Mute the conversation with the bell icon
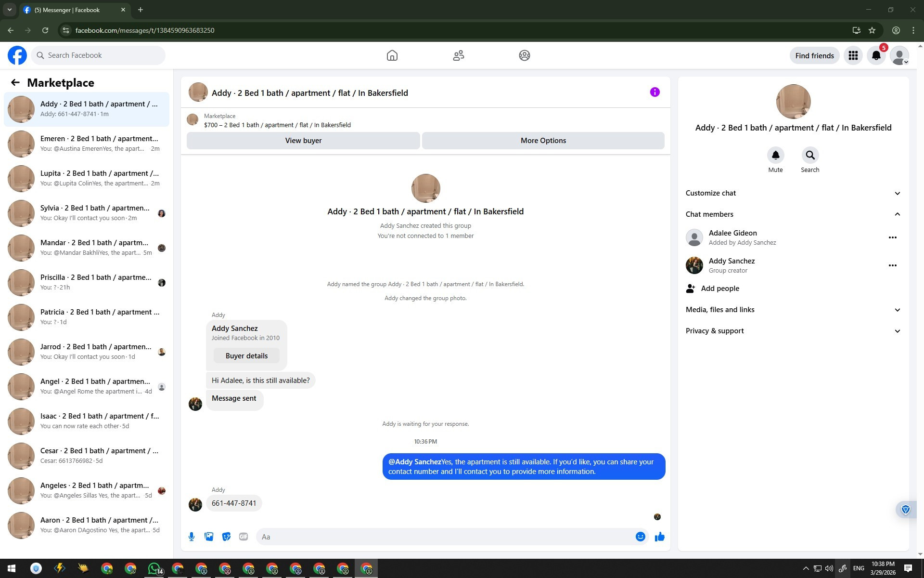924x578 pixels. 776,155
